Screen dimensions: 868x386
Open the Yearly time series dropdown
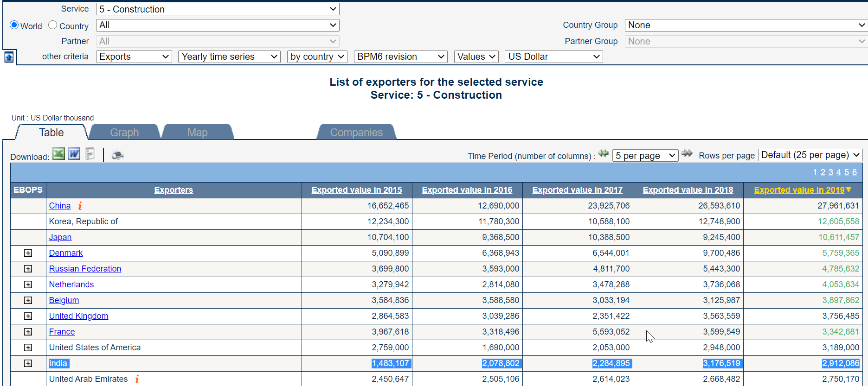229,57
